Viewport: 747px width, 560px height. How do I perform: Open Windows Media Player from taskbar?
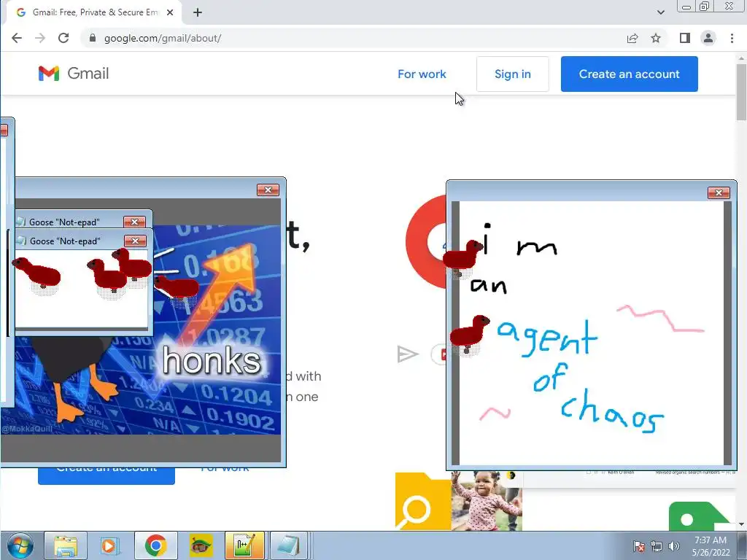point(109,545)
